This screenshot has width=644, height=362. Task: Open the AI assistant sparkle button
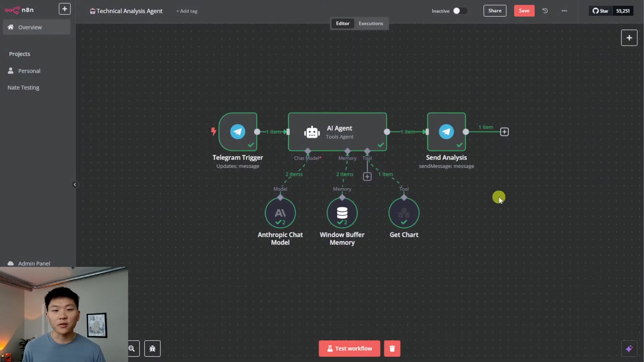[x=629, y=349]
